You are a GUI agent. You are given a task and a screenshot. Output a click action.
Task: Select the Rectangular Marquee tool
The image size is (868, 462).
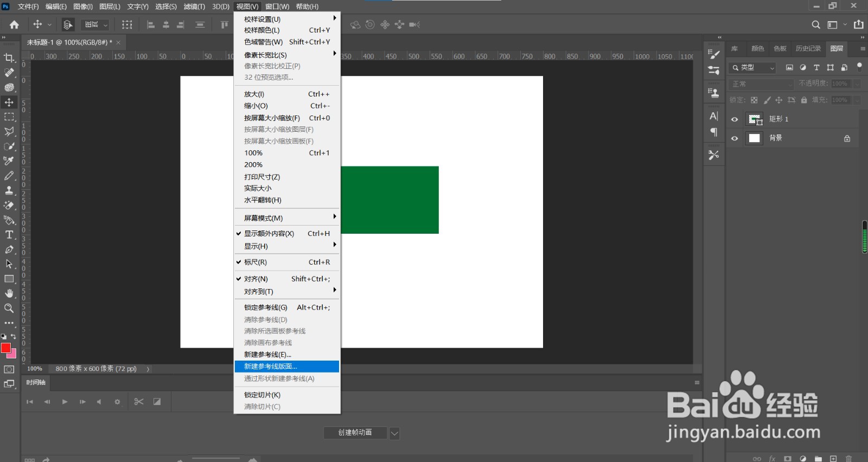(x=9, y=117)
